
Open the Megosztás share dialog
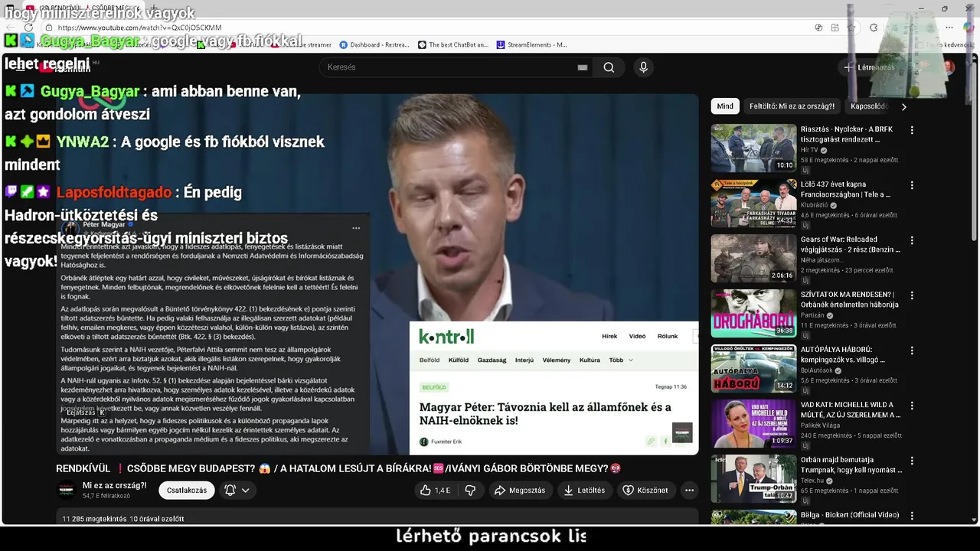pos(520,491)
